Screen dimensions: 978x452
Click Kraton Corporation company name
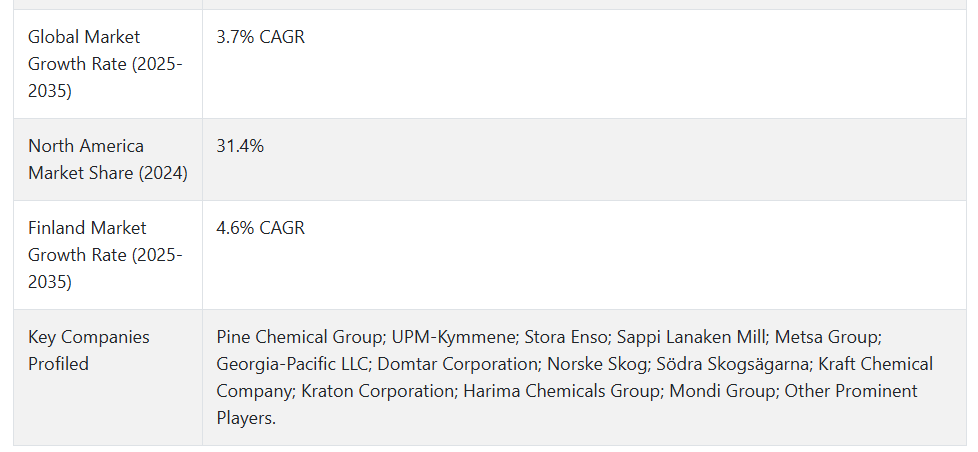378,392
